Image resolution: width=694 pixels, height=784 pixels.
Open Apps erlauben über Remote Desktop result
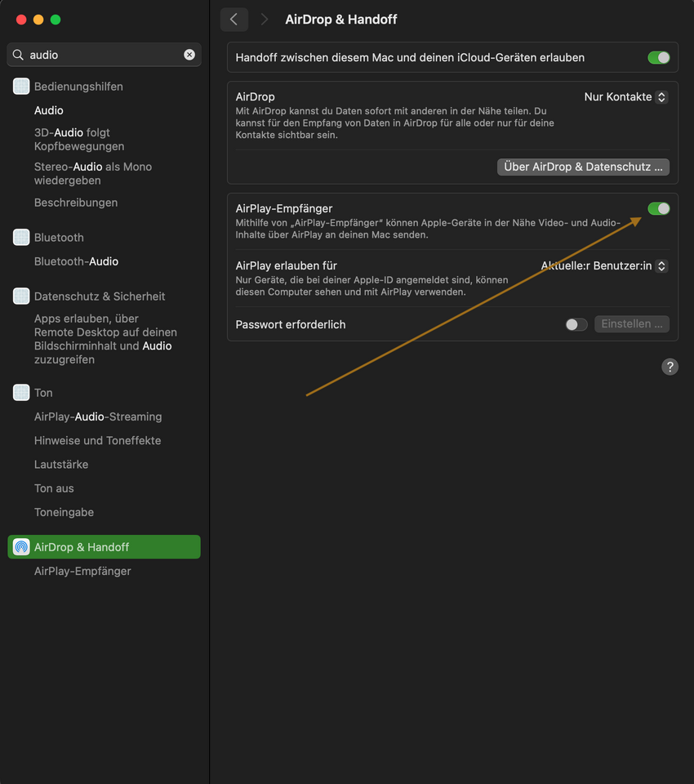click(105, 339)
